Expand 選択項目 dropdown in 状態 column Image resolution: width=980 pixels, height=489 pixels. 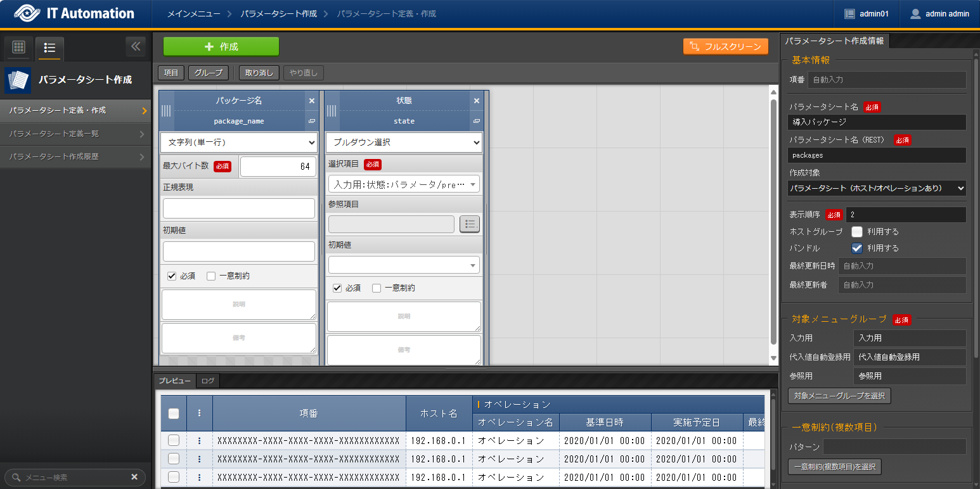[x=404, y=184]
